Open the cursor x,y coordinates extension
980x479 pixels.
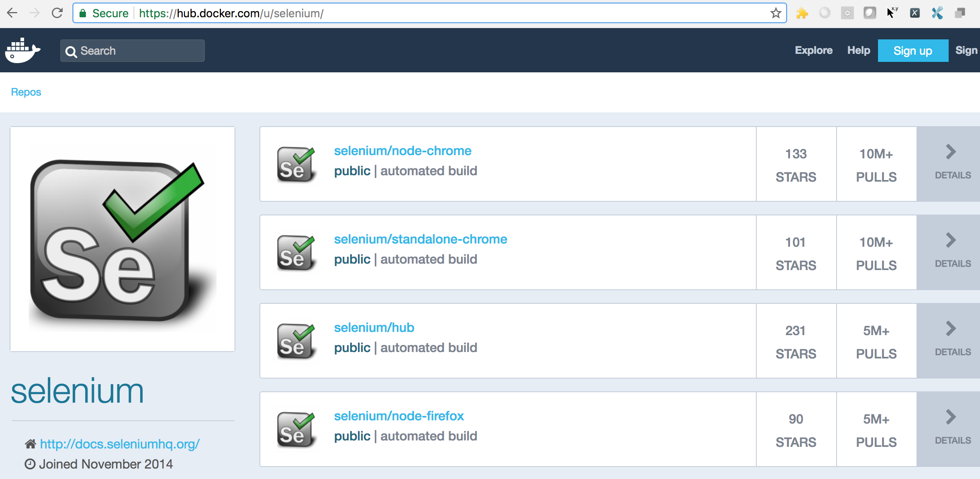pyautogui.click(x=892, y=13)
